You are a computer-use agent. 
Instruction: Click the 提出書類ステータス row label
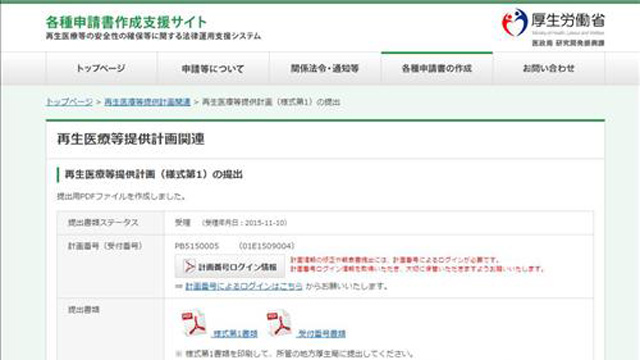[x=103, y=223]
